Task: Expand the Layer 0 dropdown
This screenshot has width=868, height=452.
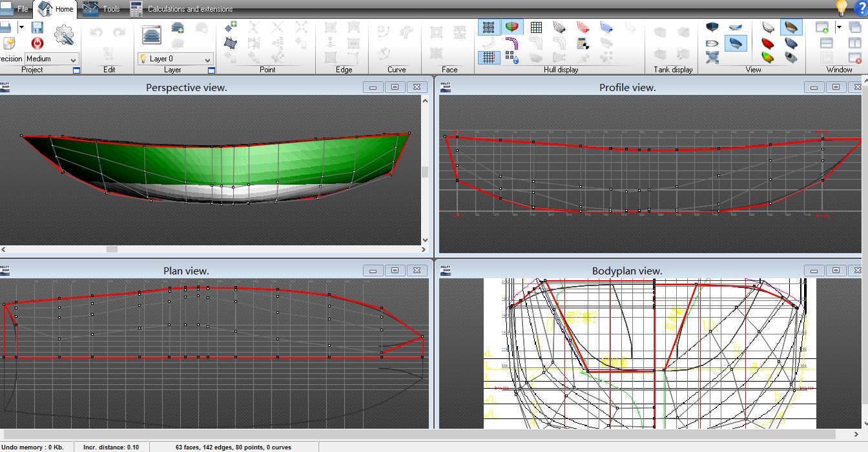Action: [x=207, y=59]
